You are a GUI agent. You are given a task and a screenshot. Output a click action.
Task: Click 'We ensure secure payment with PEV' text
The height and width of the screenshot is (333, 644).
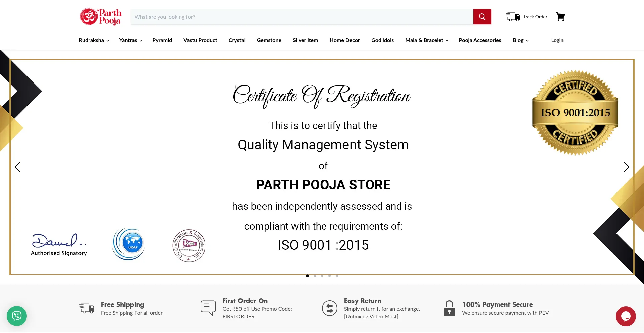(505, 313)
